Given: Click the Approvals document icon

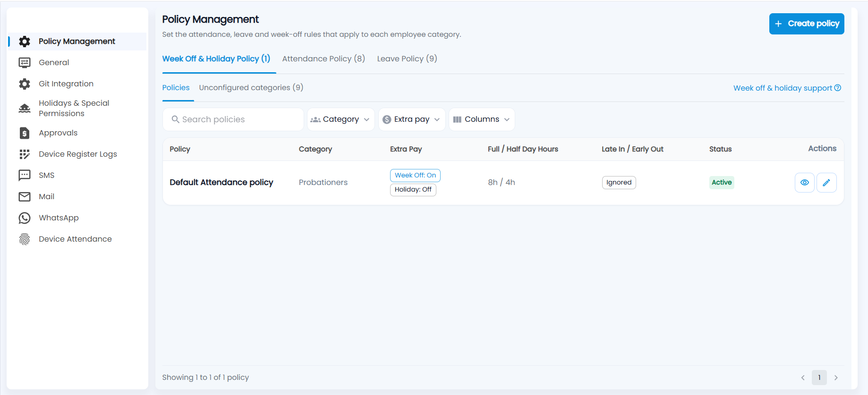Looking at the screenshot, I should 25,133.
